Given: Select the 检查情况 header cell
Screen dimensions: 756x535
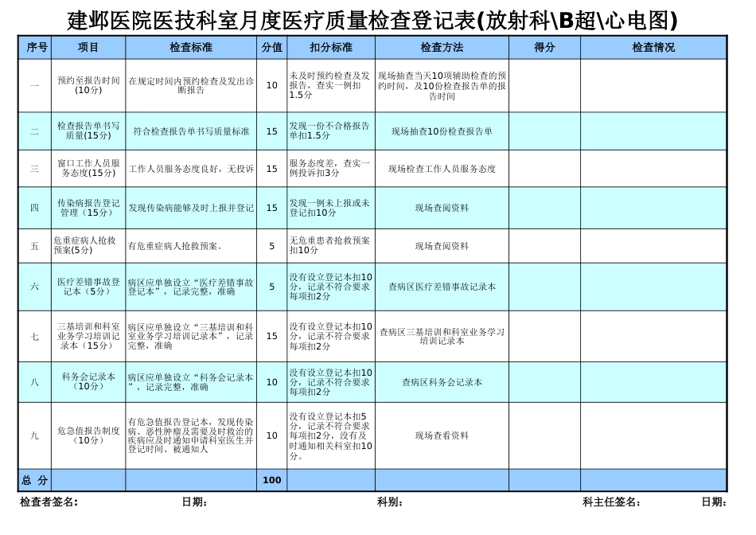Looking at the screenshot, I should (654, 47).
